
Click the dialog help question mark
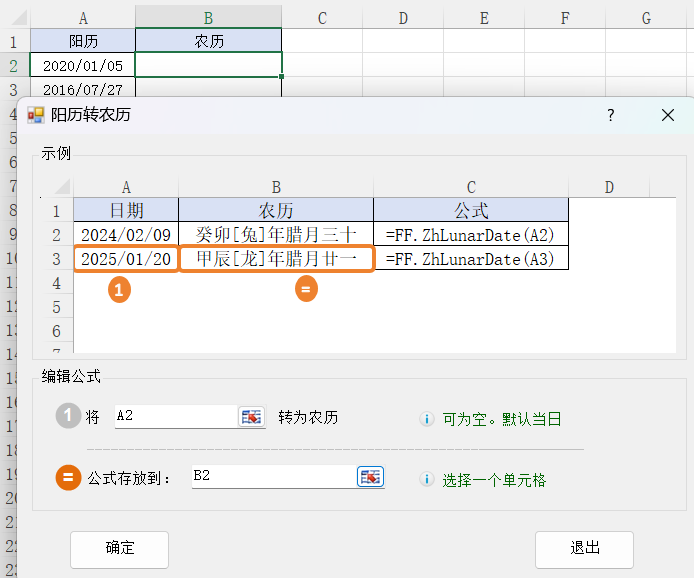pos(611,115)
